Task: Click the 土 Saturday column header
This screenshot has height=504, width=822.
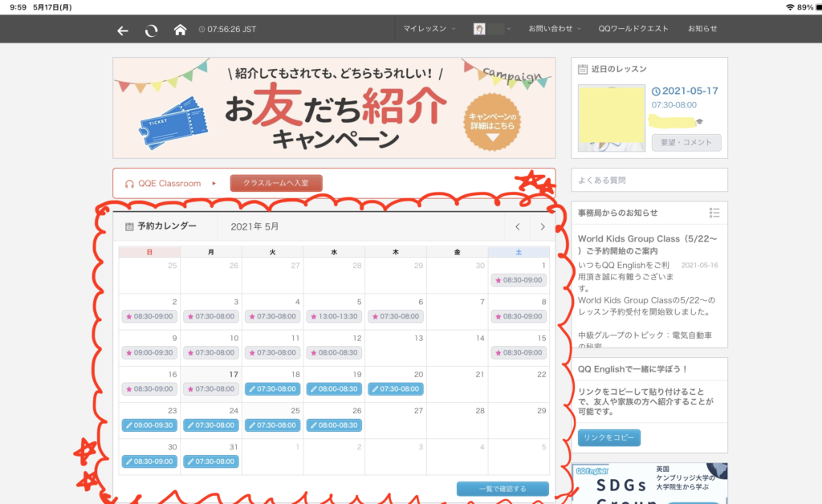Action: click(519, 252)
